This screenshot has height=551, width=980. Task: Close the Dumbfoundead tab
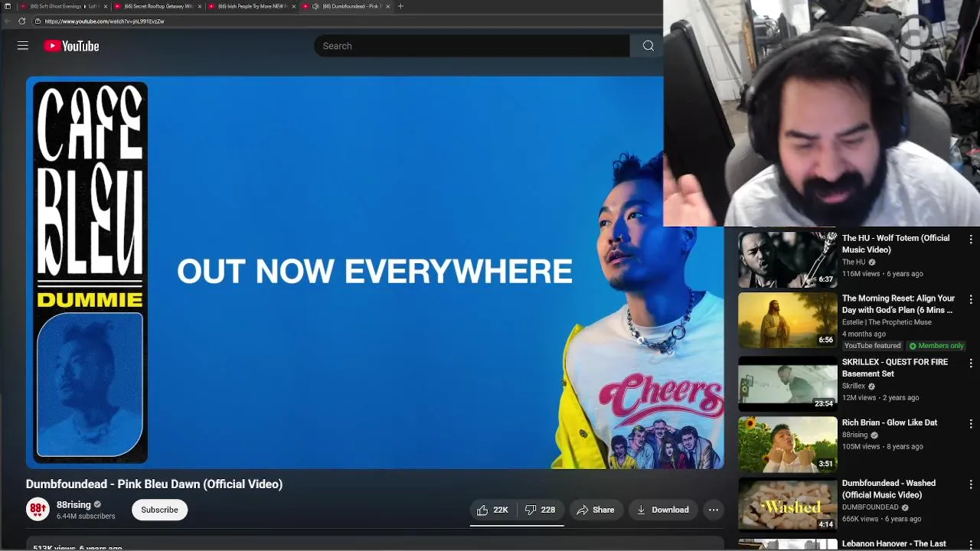(387, 6)
